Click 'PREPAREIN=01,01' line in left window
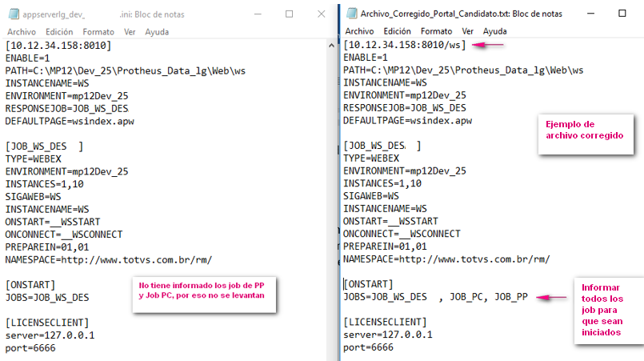Viewport: 644px width, 361px height. pyautogui.click(x=47, y=247)
